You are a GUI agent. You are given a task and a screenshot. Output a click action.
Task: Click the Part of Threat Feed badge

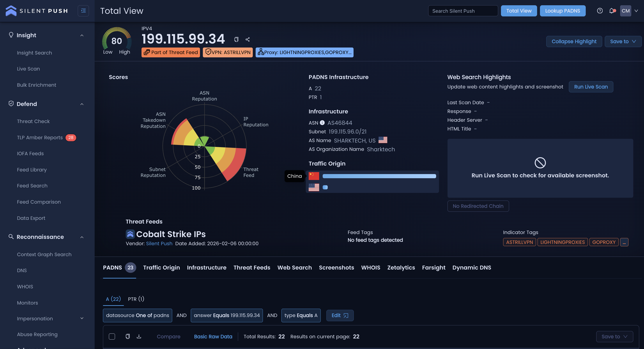point(170,53)
